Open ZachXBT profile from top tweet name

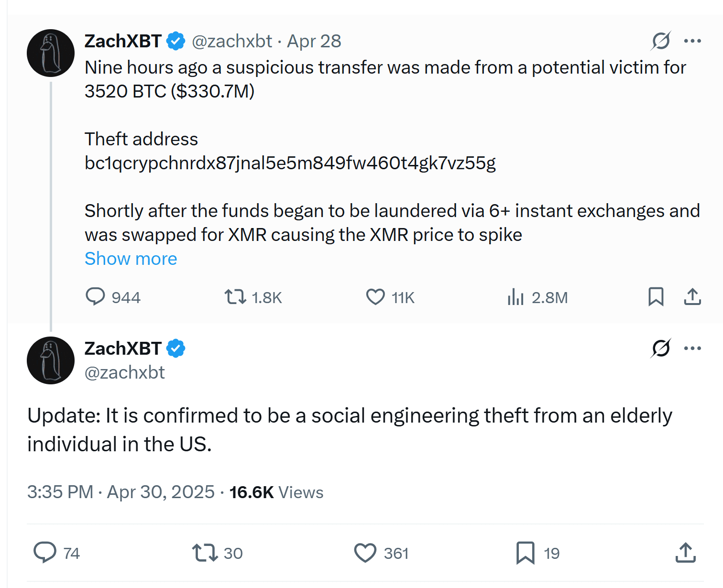[123, 41]
